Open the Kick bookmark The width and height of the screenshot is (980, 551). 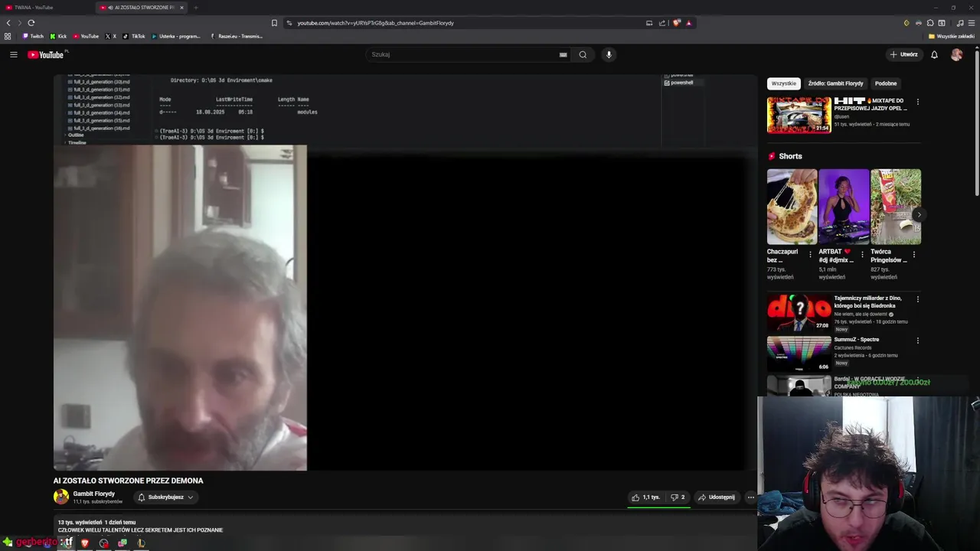point(59,36)
